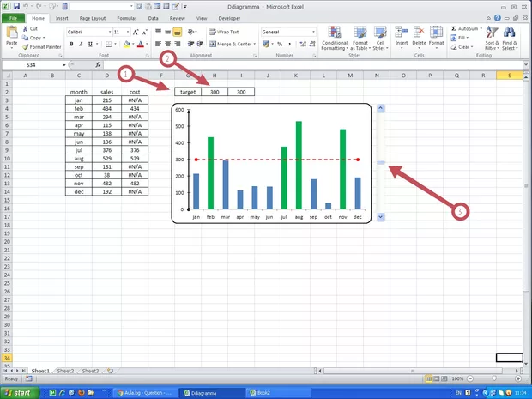The height and width of the screenshot is (399, 532).
Task: Click the Page Layout view status icon
Action: pyautogui.click(x=436, y=378)
